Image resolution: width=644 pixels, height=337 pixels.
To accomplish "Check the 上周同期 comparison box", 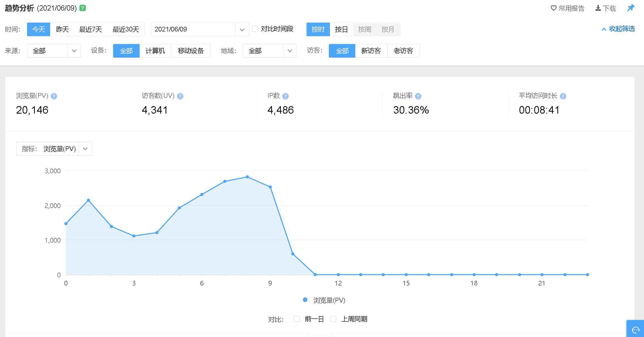I will [x=333, y=319].
